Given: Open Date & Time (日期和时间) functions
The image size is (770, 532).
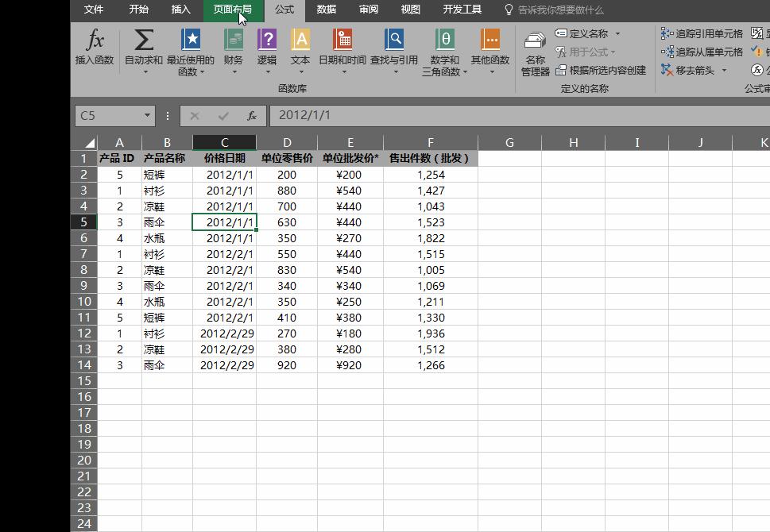Looking at the screenshot, I should 342,52.
